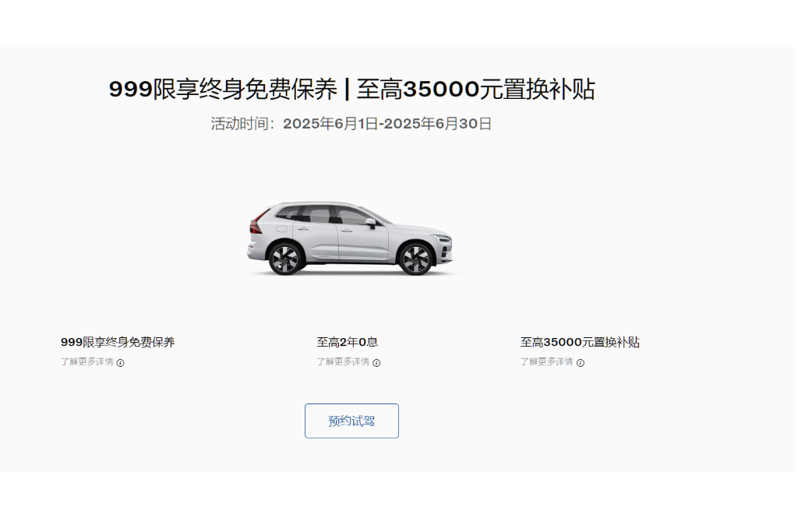Click the rear wheel of the SUV
The width and height of the screenshot is (798, 532).
coord(285,259)
